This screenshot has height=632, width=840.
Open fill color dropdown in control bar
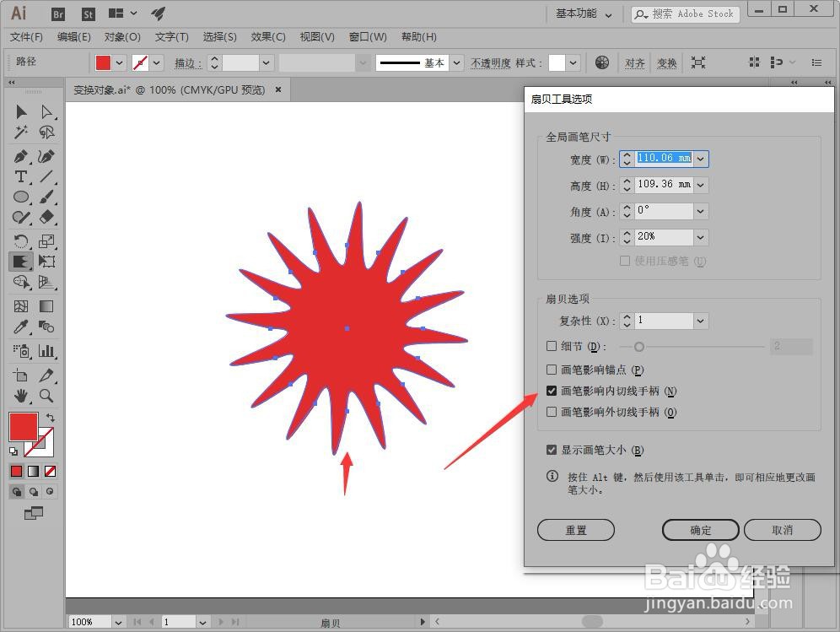[120, 62]
